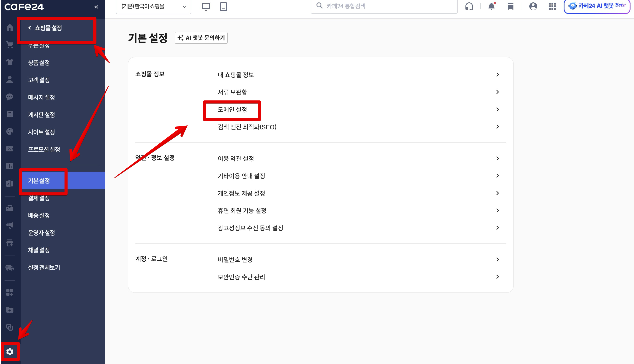Open the shopping cart orders icon
Image resolution: width=634 pixels, height=364 pixels.
(x=10, y=45)
